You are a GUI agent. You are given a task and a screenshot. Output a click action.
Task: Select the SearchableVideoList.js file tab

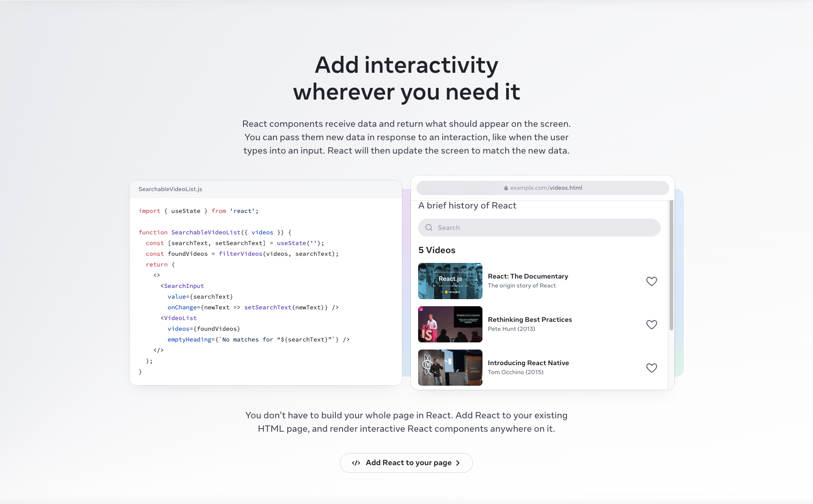click(170, 189)
